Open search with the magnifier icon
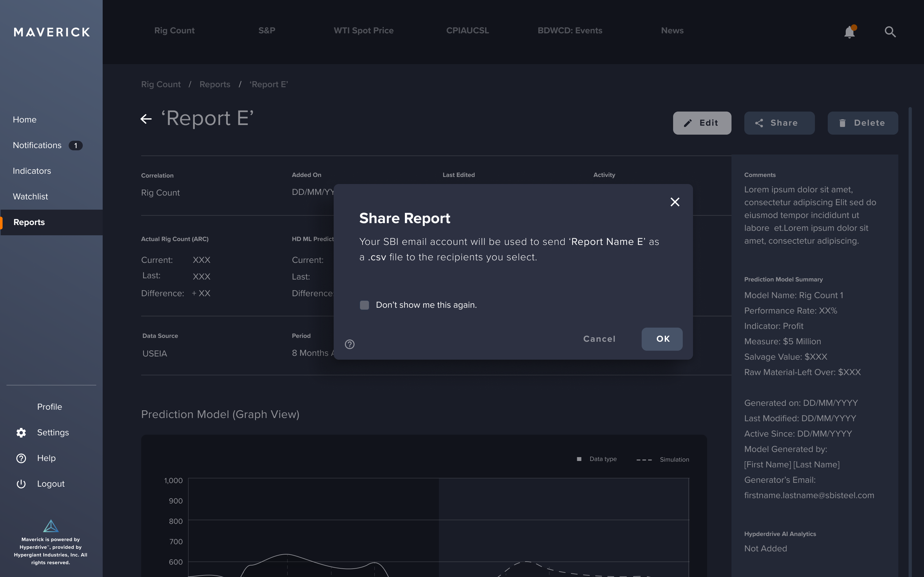Viewport: 924px width, 577px height. point(890,32)
